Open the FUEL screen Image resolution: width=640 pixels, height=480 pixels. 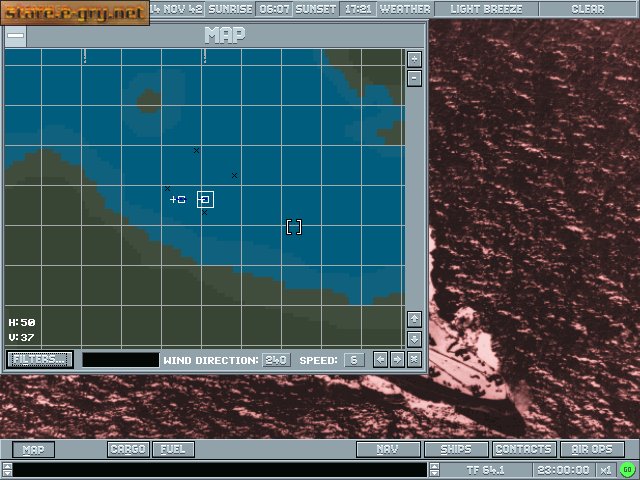click(x=173, y=449)
